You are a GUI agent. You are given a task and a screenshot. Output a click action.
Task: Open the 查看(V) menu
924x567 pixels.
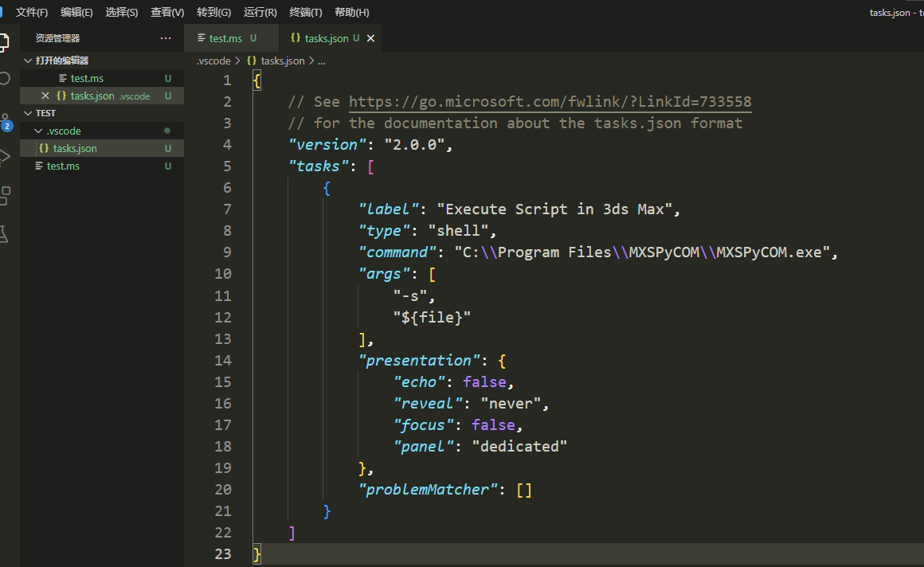(x=167, y=13)
